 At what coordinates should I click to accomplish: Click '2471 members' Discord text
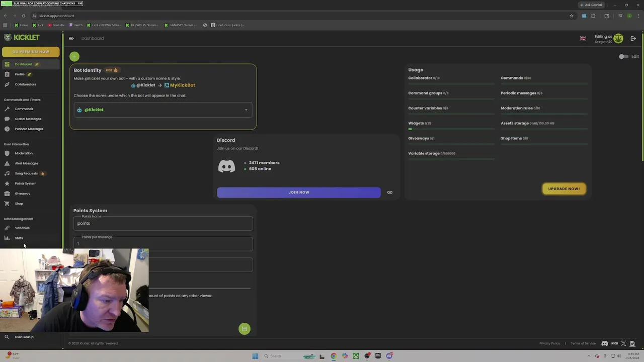[264, 163]
